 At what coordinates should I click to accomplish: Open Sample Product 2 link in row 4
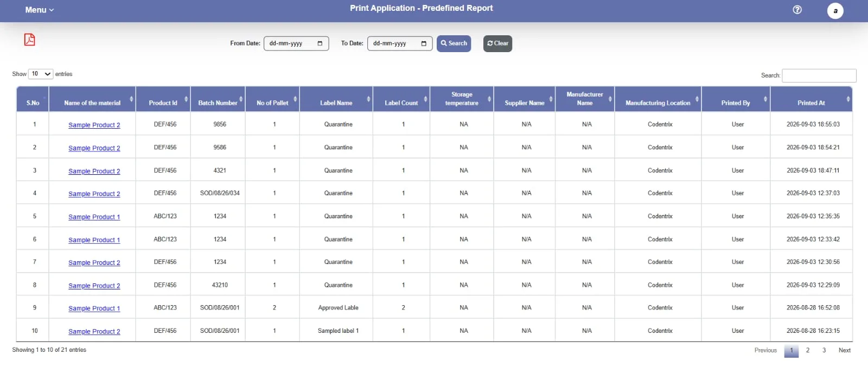tap(94, 194)
